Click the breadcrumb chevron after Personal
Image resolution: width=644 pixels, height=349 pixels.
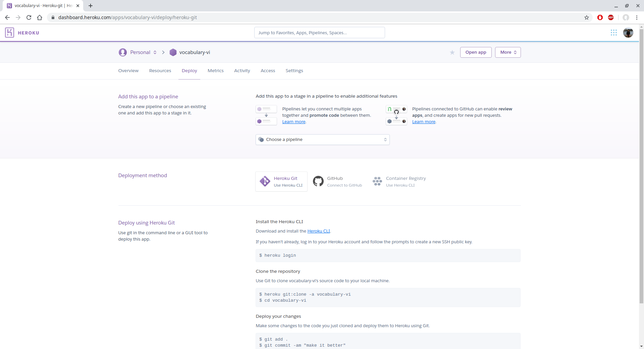pos(163,52)
